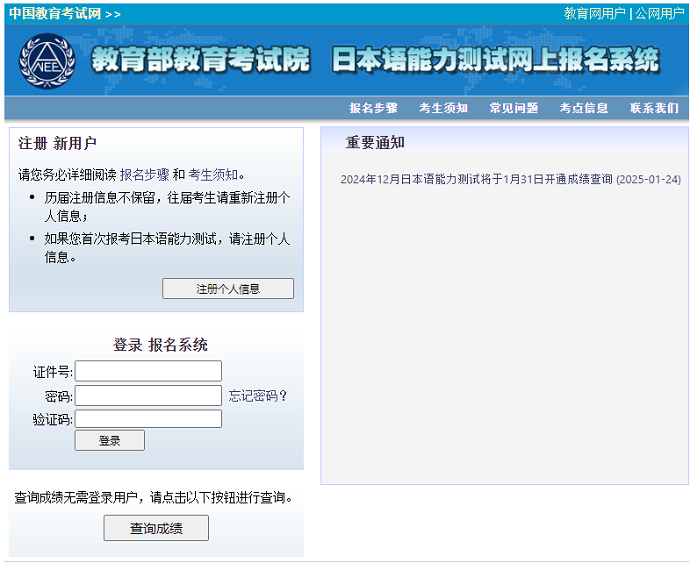Click the 重要通知 heading
Viewport: 690px width, 563px height.
point(375,143)
